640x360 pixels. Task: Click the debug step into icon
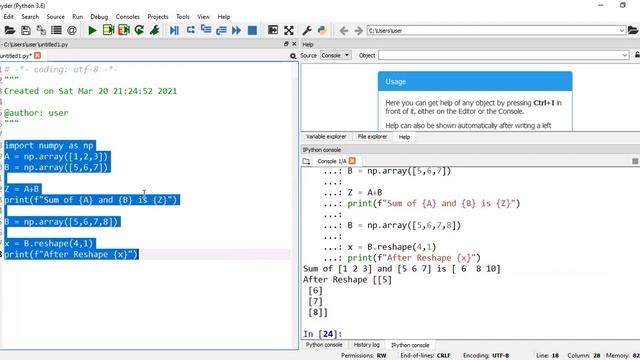[206, 30]
